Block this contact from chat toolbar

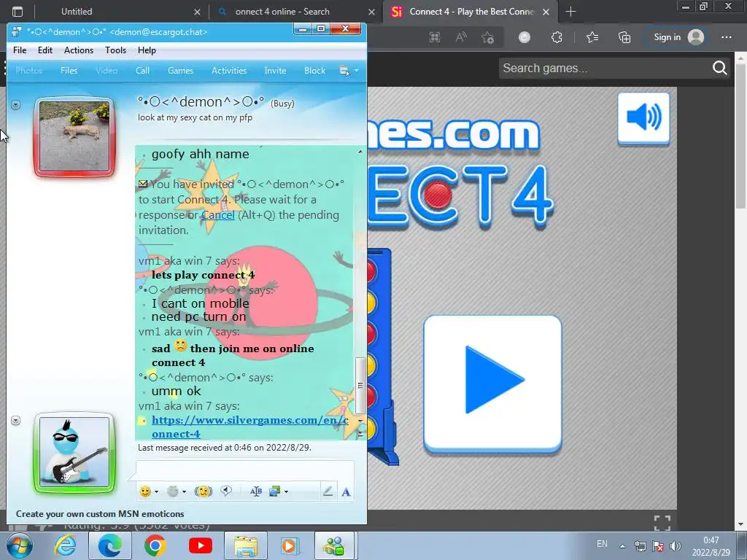[315, 71]
